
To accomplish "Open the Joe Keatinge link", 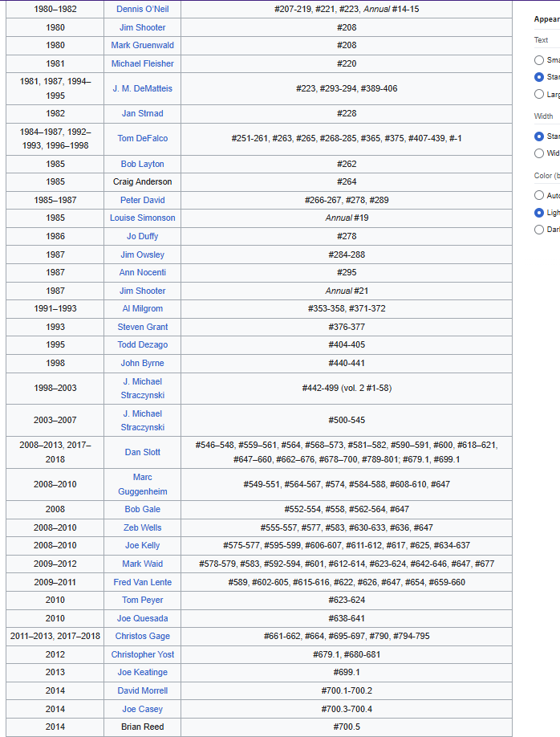I will point(142,672).
